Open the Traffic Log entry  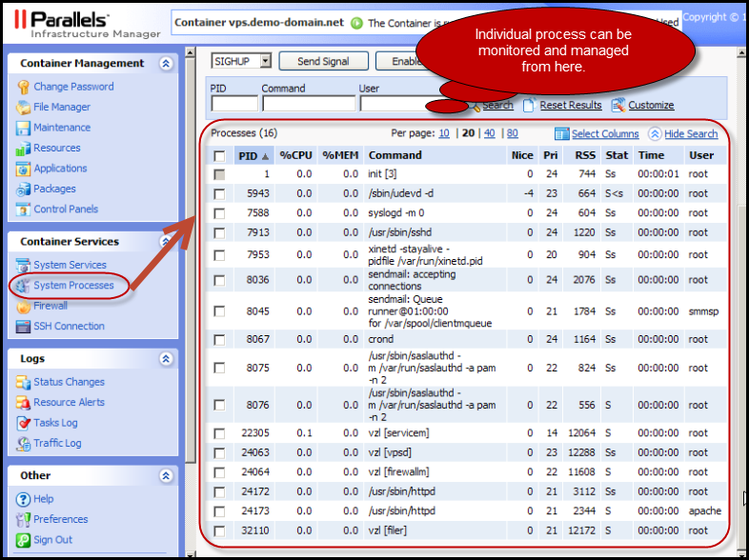click(x=57, y=444)
